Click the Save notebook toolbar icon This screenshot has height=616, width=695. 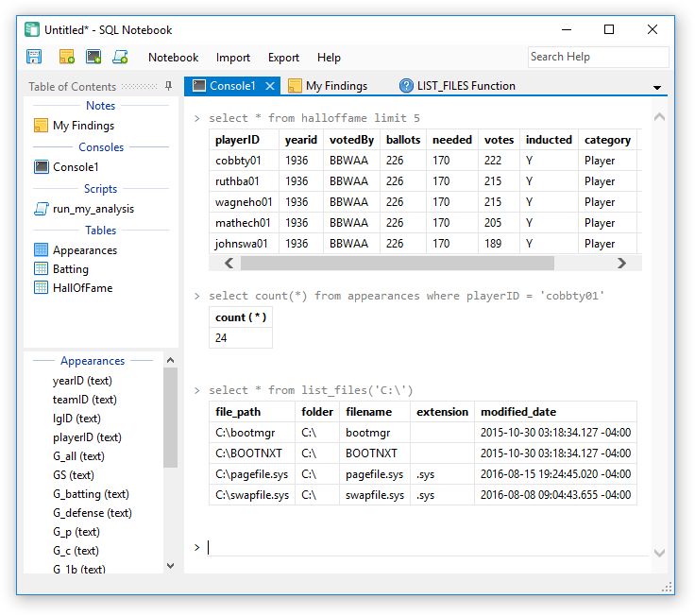point(34,57)
